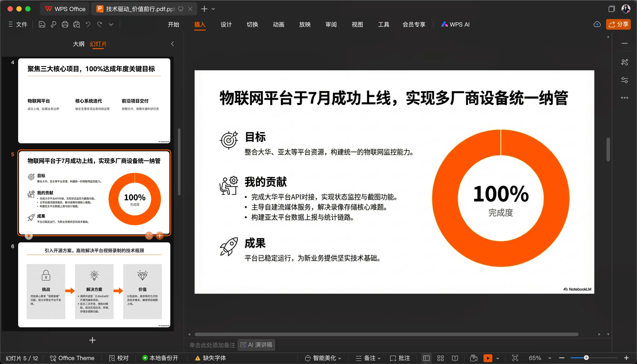
Task: Click the AI 演讲稿 button
Action: point(256,345)
